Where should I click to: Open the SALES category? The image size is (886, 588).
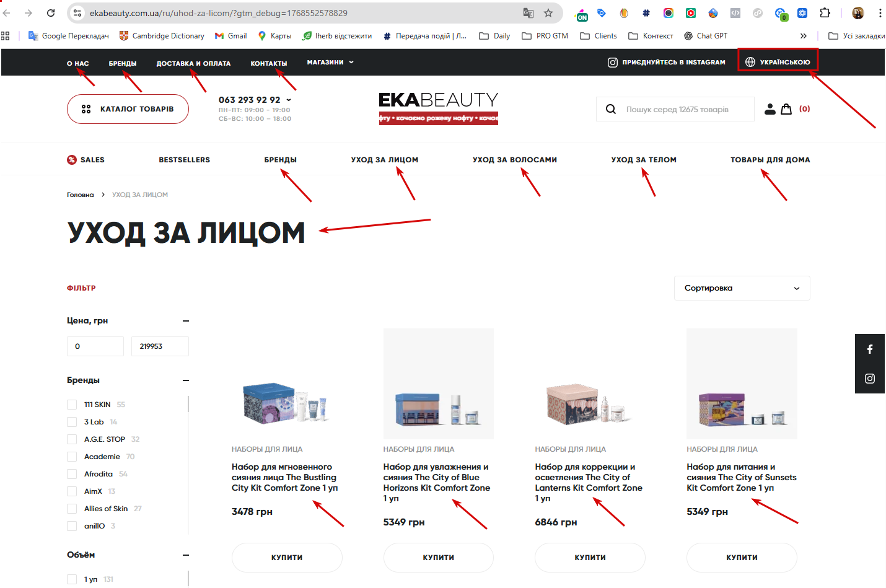(x=86, y=160)
